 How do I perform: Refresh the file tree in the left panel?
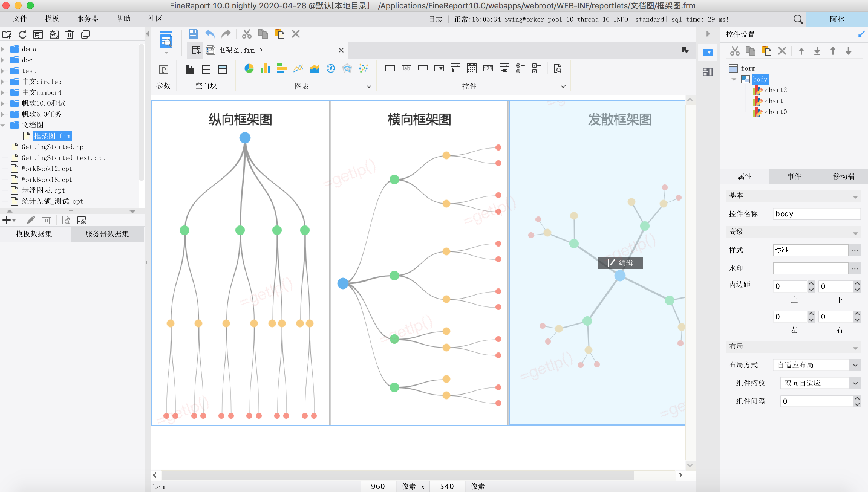coord(22,34)
